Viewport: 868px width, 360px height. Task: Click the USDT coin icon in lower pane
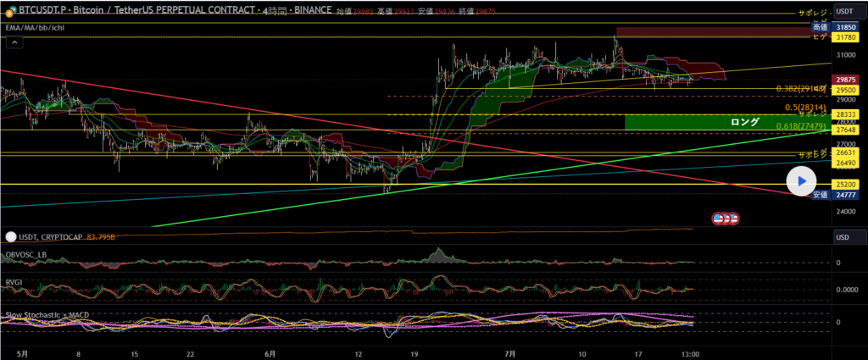pyautogui.click(x=8, y=236)
